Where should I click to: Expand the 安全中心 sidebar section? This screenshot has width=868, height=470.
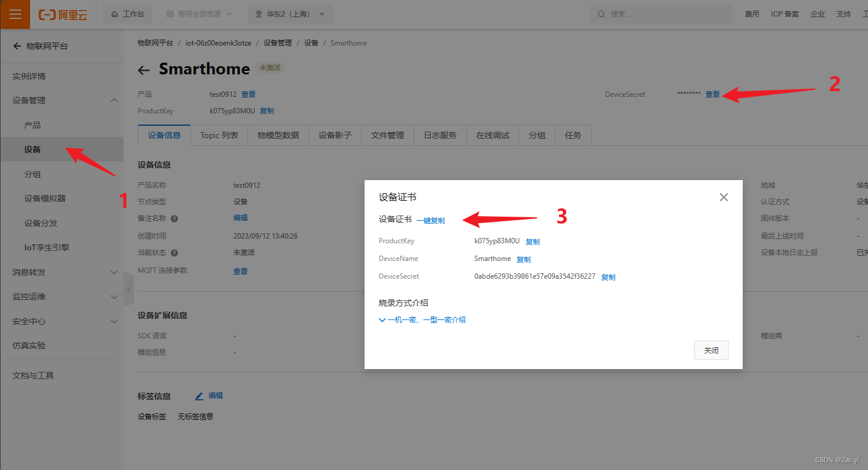[114, 321]
